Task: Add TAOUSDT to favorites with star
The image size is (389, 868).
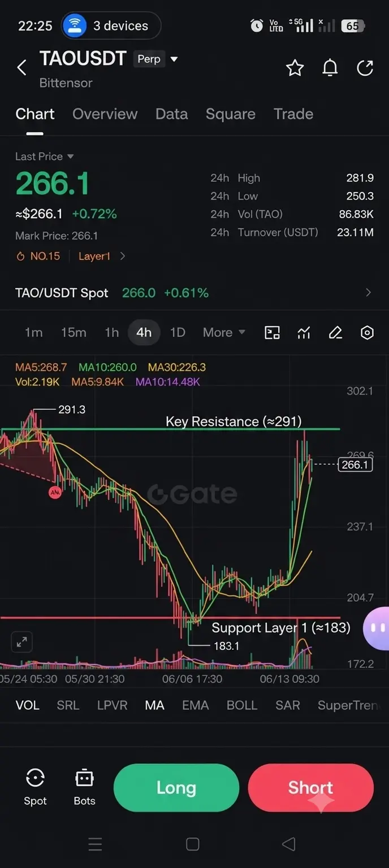Action: point(295,68)
